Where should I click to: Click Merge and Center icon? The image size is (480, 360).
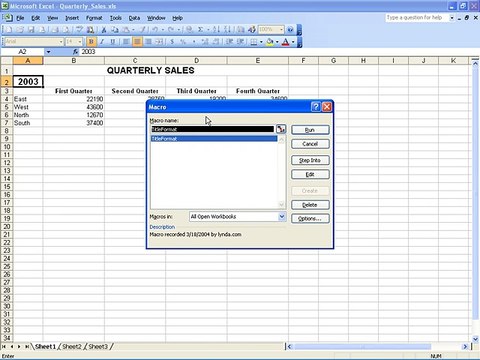[160, 42]
